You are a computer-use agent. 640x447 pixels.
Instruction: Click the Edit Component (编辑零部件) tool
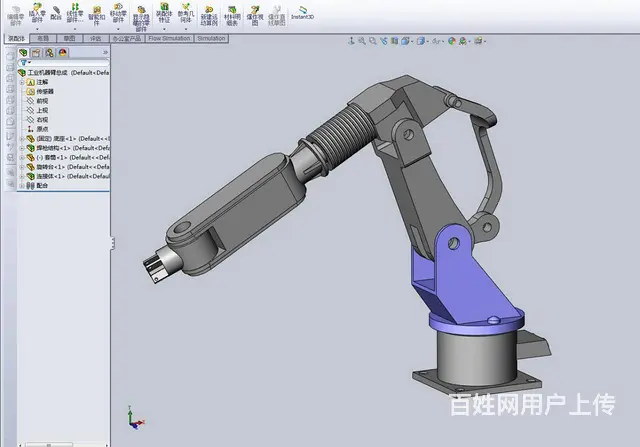[x=16, y=16]
